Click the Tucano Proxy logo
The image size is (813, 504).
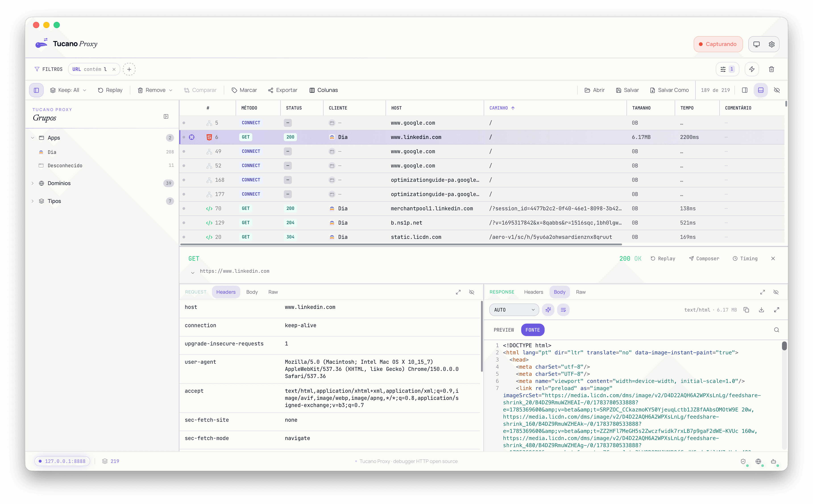click(41, 44)
